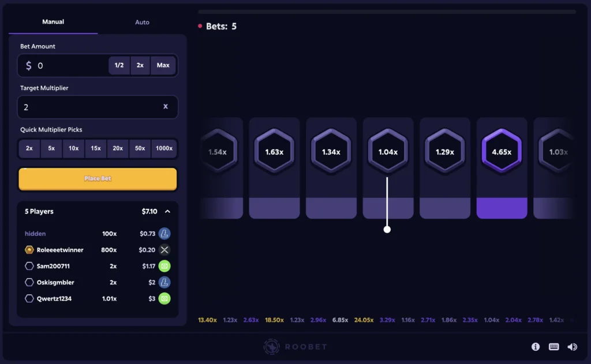Collapse the 5 Players list chevron
The width and height of the screenshot is (591, 364).
[x=167, y=211]
